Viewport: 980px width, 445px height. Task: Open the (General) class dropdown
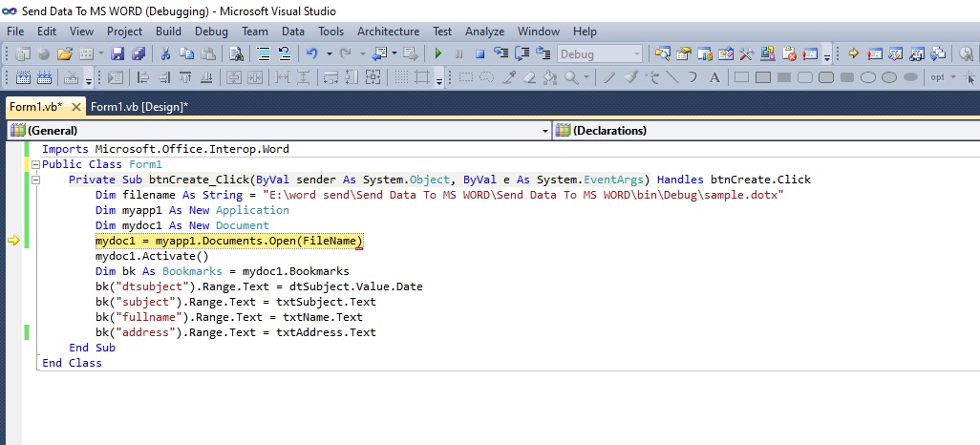[x=544, y=130]
